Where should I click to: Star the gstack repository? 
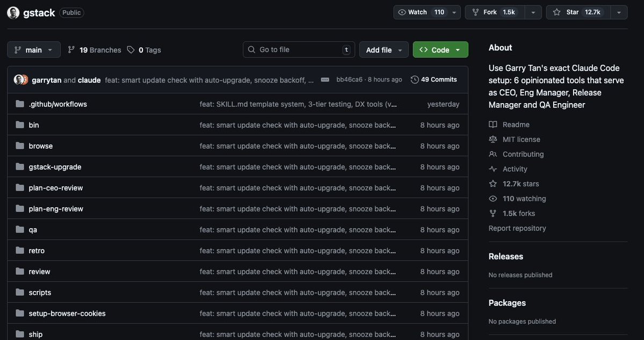click(578, 12)
